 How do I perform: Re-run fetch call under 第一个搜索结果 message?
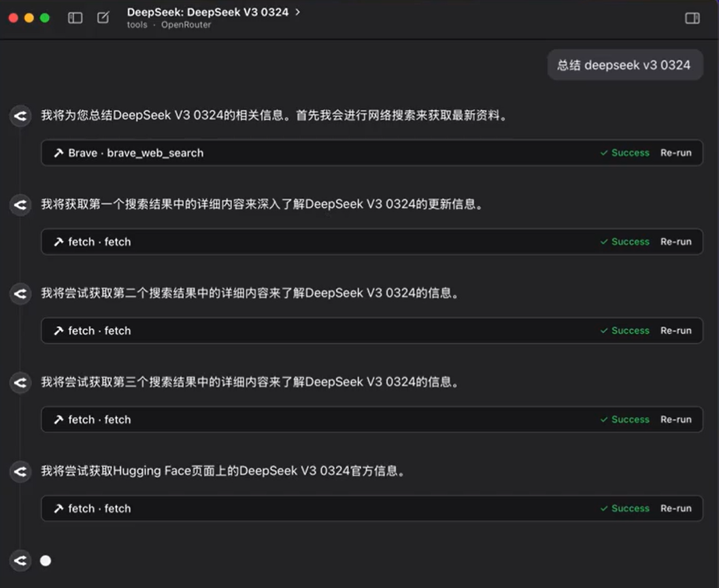[x=675, y=242]
